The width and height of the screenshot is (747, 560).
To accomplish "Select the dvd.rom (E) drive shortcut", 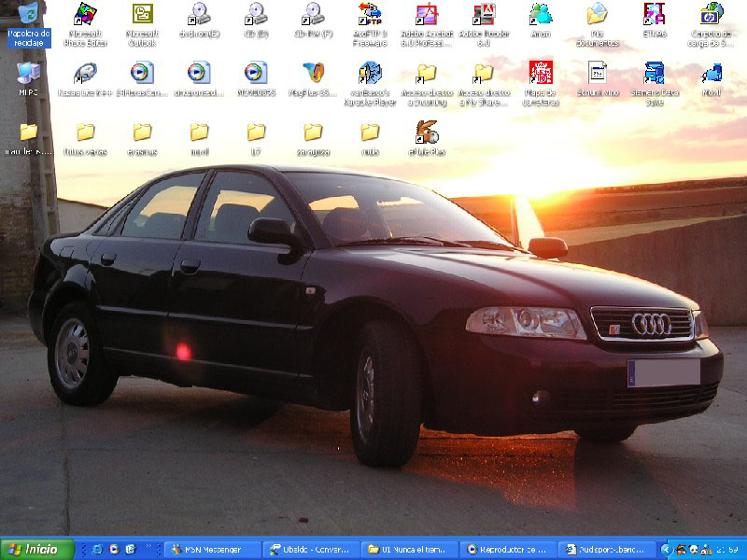I will click(x=199, y=20).
